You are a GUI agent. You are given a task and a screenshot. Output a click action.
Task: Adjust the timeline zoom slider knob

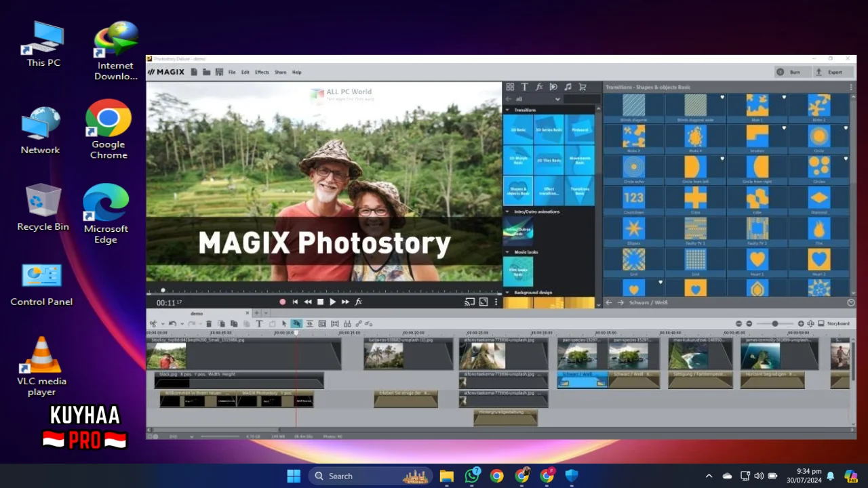coord(775,324)
